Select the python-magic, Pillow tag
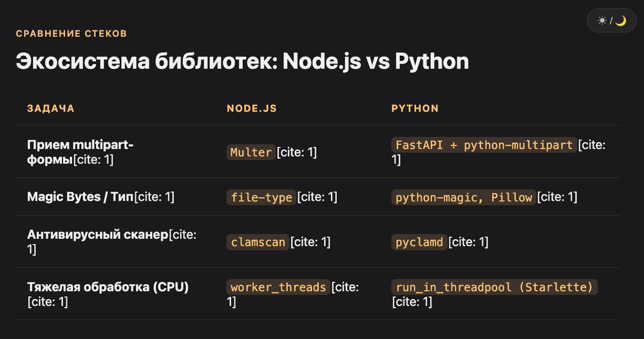The height and width of the screenshot is (339, 644). pyautogui.click(x=464, y=197)
